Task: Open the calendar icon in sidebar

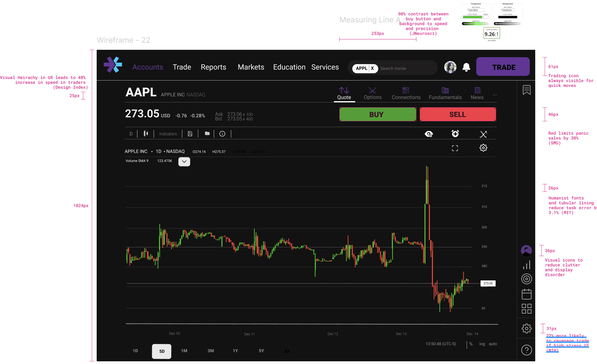Action: [x=526, y=294]
